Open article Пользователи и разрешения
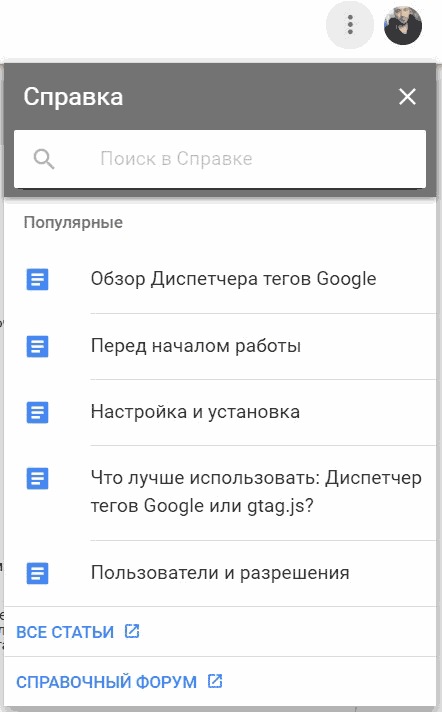 click(x=220, y=573)
